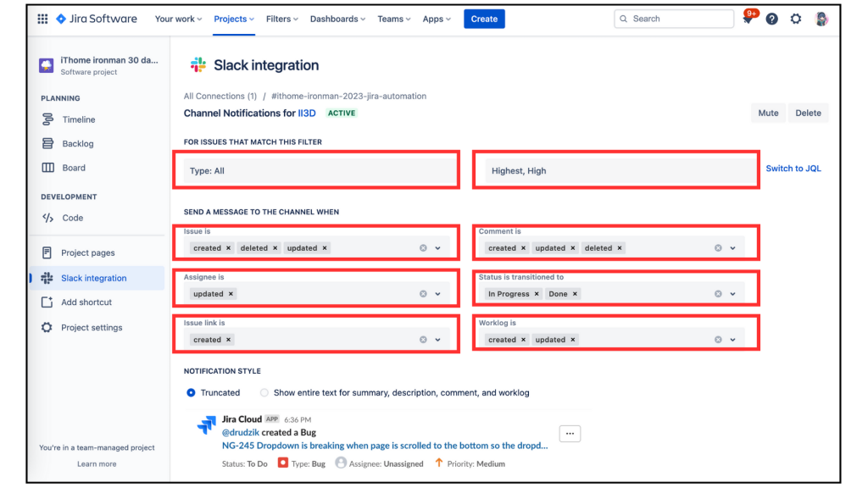Click the Jira Software logo
This screenshot has width=868, height=488.
pos(97,19)
